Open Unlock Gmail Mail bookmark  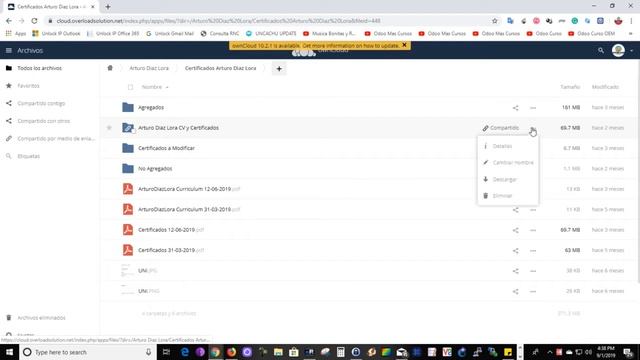pyautogui.click(x=169, y=33)
